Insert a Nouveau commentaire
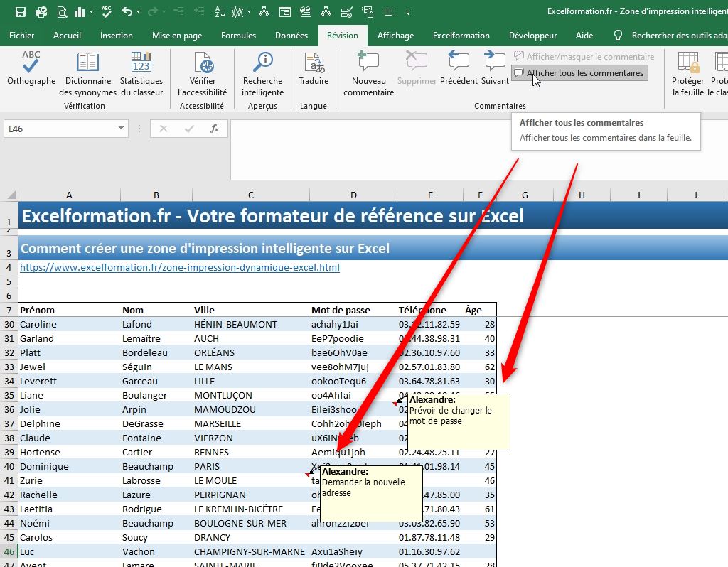The image size is (728, 567). 368,72
